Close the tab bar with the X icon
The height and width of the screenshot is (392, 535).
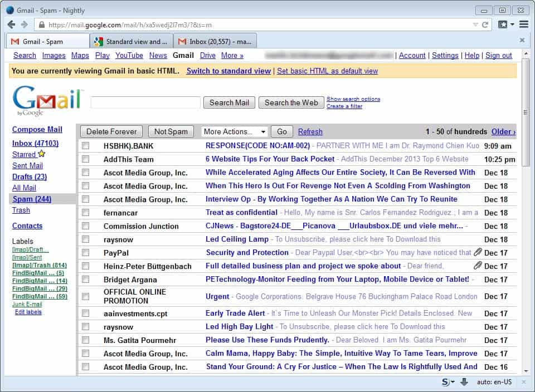(522, 40)
